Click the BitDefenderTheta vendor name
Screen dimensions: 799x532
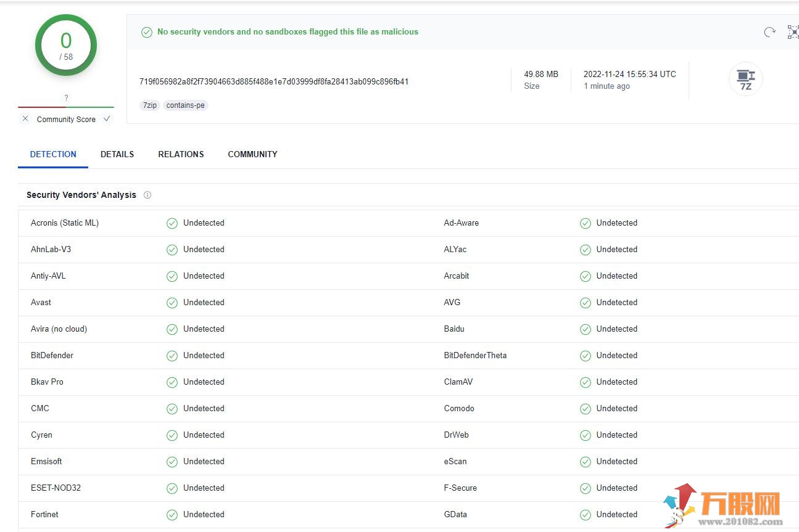[475, 355]
